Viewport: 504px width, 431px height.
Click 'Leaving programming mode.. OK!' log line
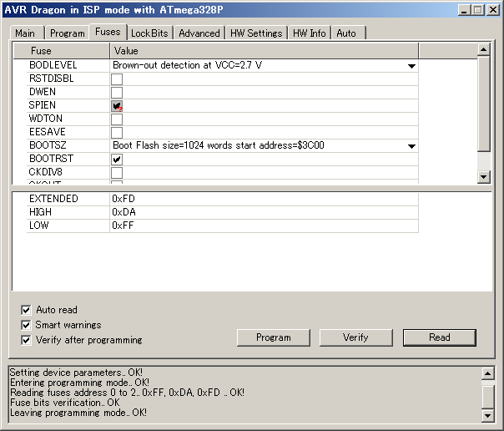78,413
